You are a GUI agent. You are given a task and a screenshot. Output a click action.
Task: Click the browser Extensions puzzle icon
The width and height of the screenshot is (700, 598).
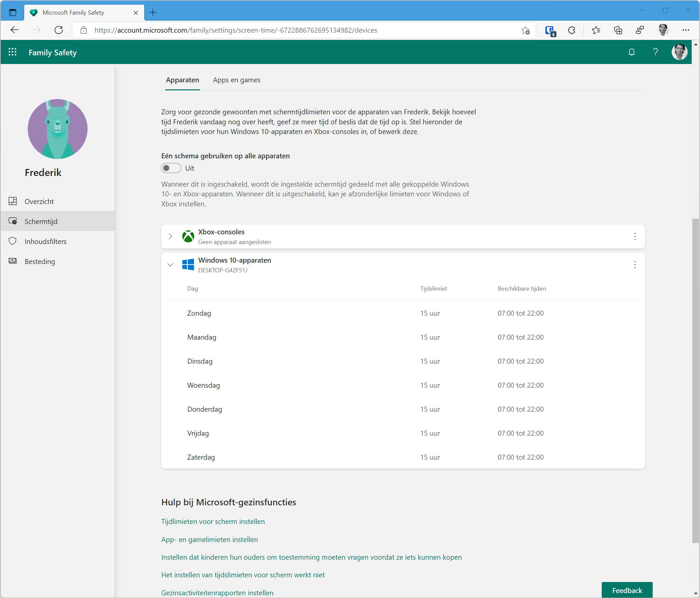point(571,30)
